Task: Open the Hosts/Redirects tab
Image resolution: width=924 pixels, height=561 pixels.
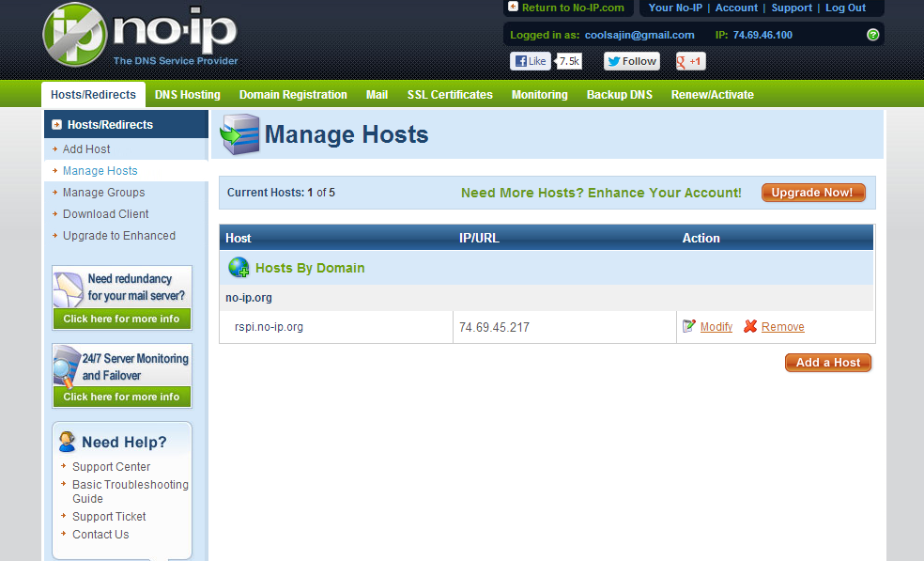Action: pyautogui.click(x=93, y=94)
